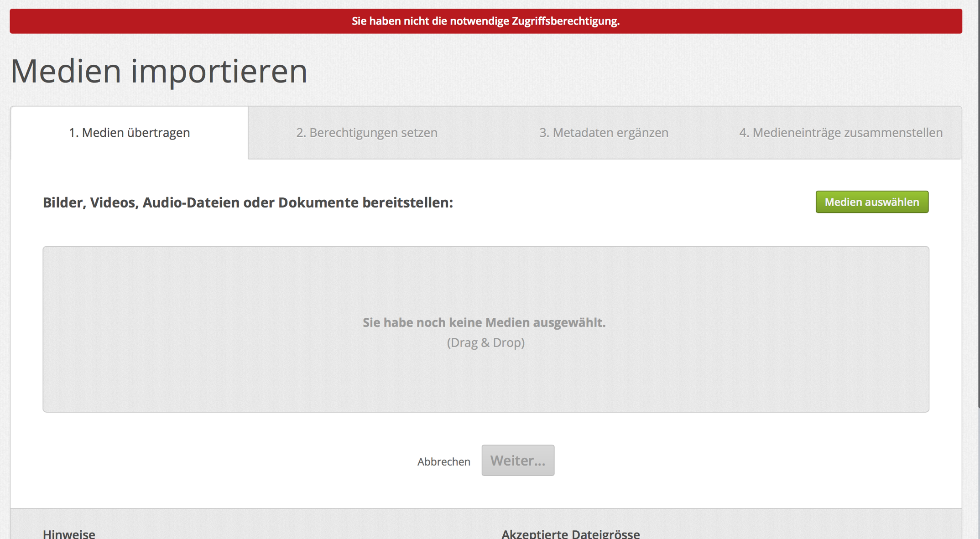Open the 3. Metadaten ergänzen tab

click(604, 133)
